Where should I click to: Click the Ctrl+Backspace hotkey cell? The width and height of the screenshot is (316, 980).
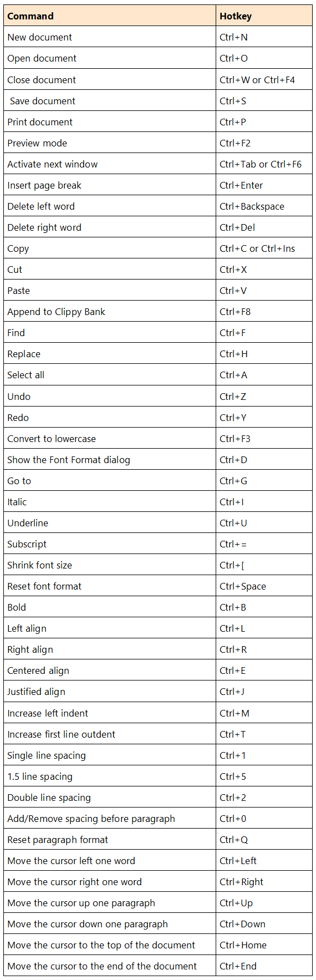[264, 206]
